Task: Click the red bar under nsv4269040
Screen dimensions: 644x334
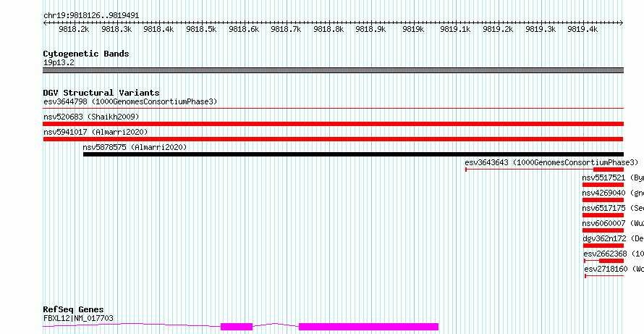Action: click(603, 200)
